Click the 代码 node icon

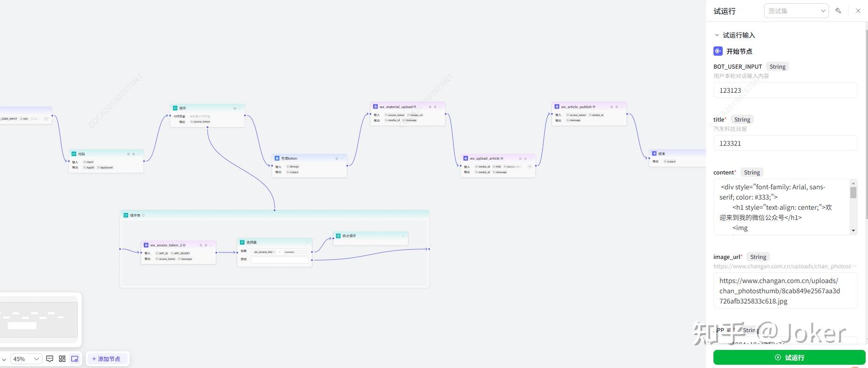click(74, 154)
